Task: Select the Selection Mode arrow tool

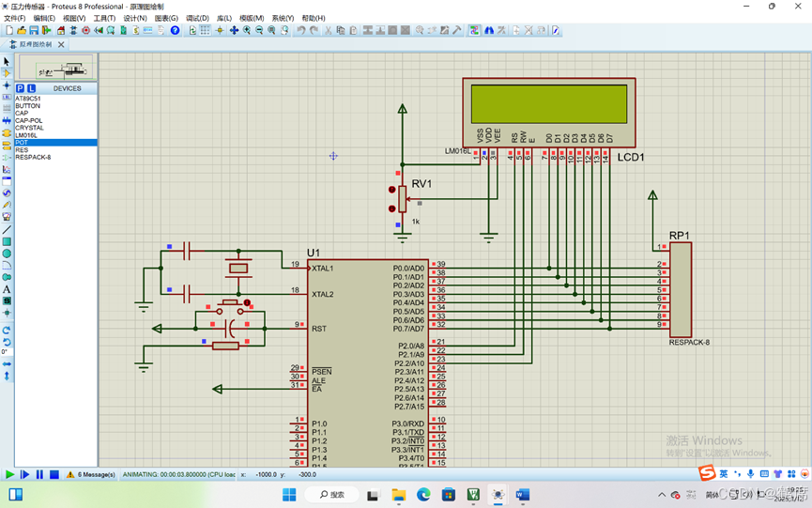Action: tap(7, 61)
